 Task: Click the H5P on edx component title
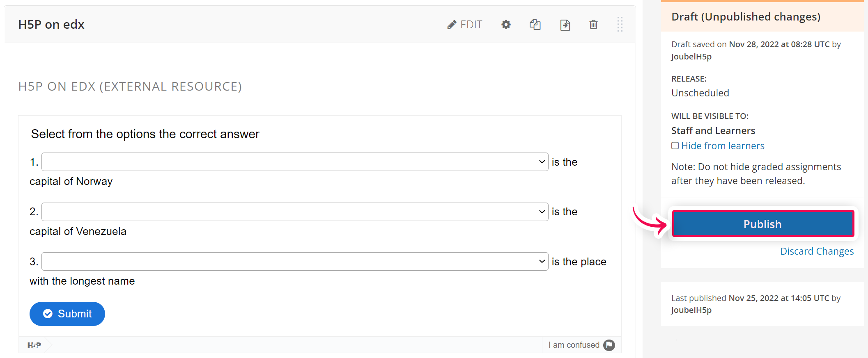pos(51,25)
